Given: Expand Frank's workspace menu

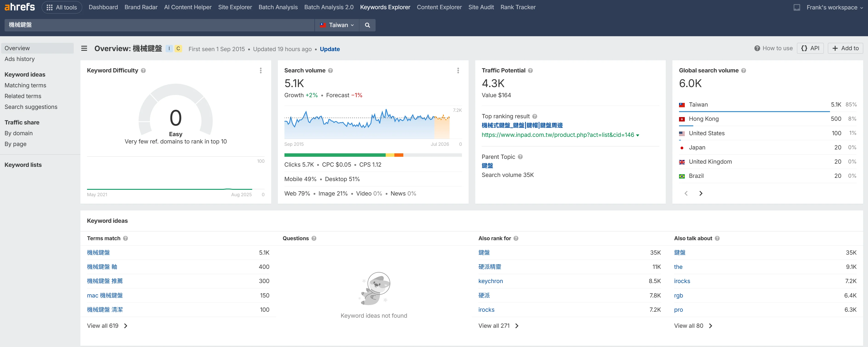Looking at the screenshot, I should [834, 7].
